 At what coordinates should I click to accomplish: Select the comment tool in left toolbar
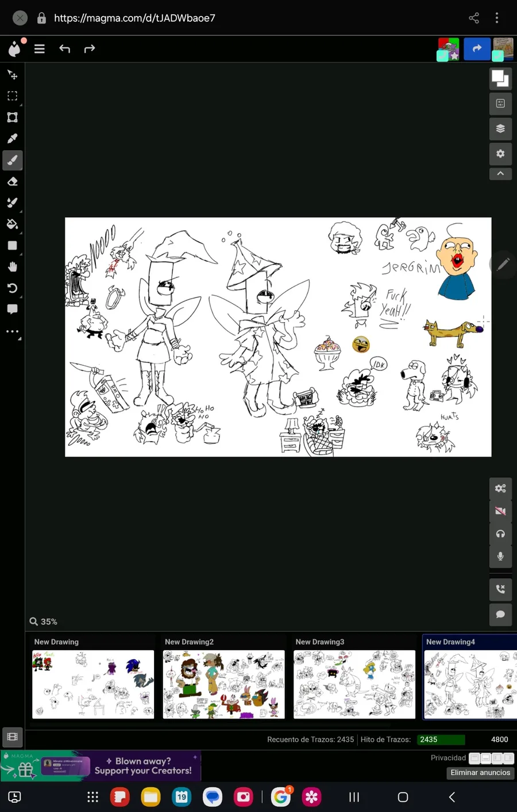12,309
